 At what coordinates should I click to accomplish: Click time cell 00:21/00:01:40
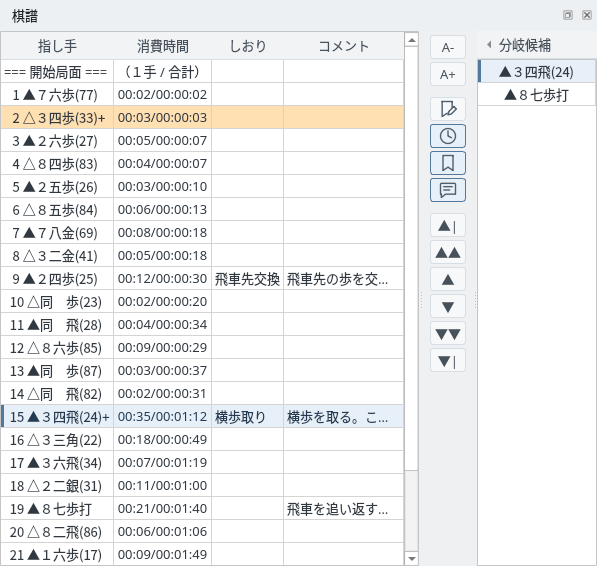tap(163, 509)
